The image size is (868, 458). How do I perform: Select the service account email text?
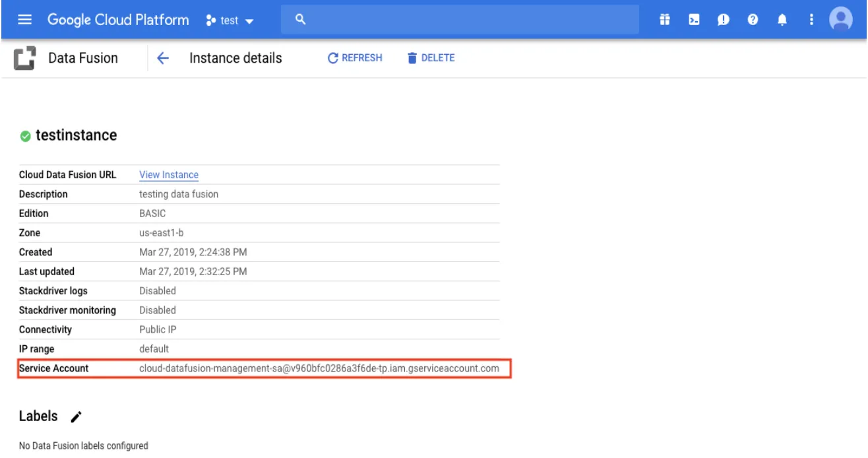coord(319,368)
